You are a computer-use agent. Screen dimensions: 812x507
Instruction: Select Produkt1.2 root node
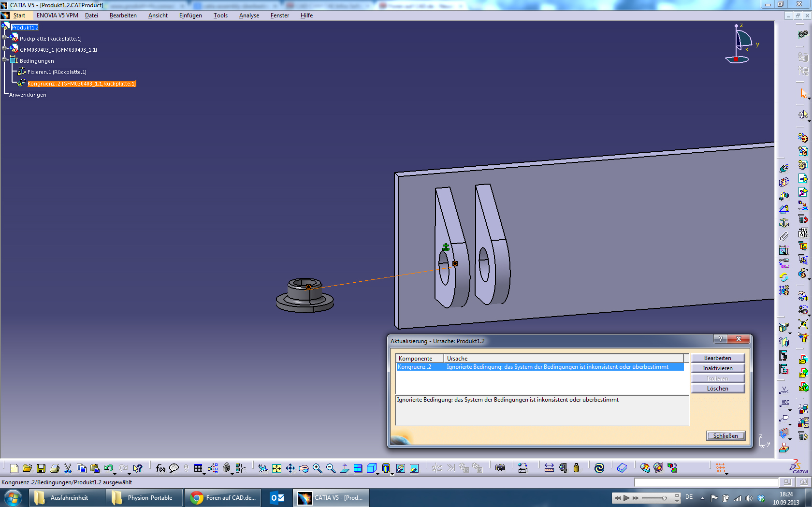pyautogui.click(x=25, y=28)
